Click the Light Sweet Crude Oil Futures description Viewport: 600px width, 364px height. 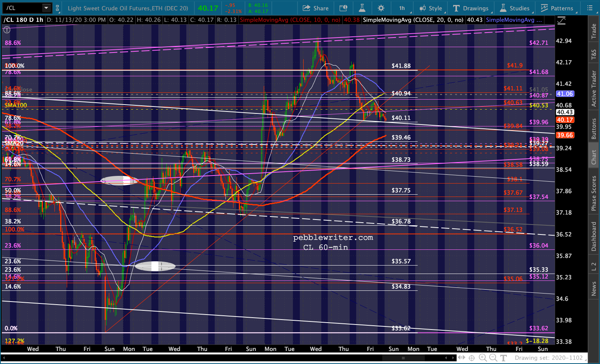click(128, 8)
